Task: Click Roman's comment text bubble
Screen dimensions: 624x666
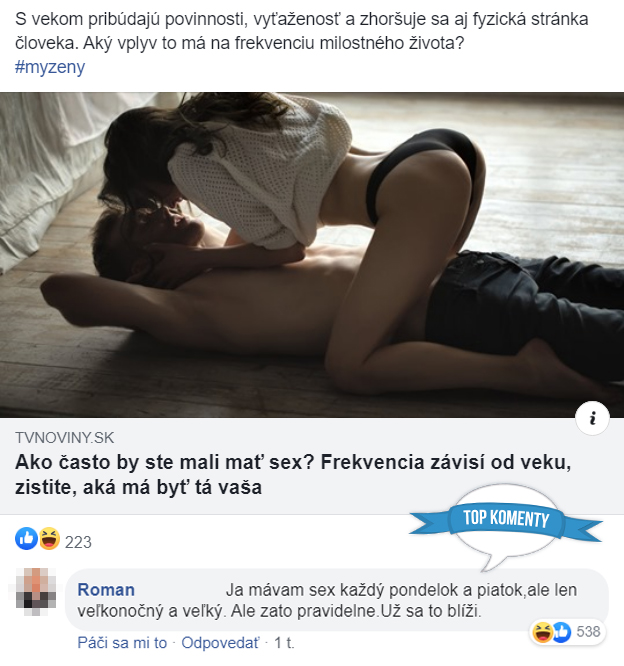Action: pos(336,601)
